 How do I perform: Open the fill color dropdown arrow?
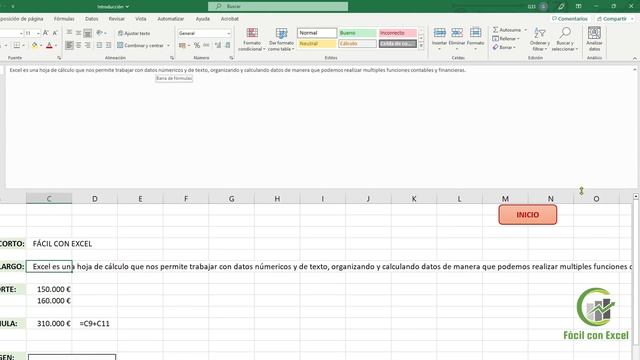41,46
